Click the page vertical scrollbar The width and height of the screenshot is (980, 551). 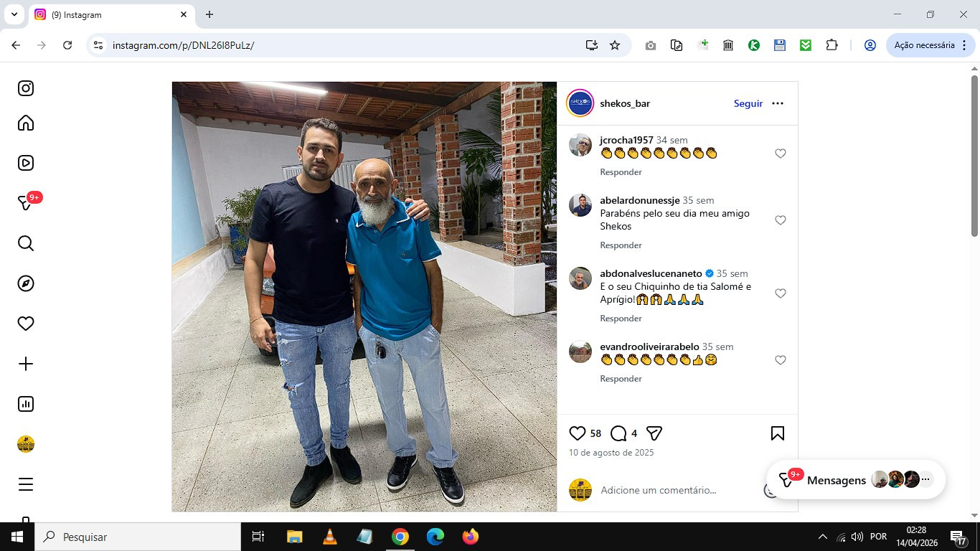[974, 156]
